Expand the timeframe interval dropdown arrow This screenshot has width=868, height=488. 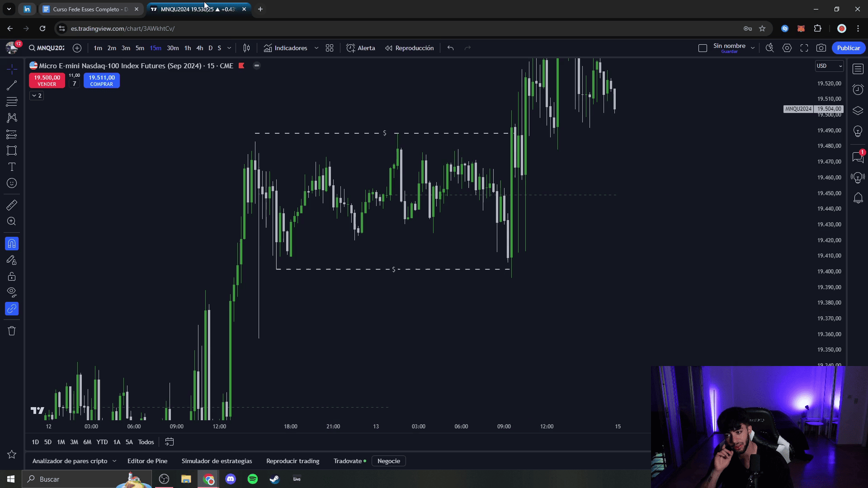click(229, 48)
